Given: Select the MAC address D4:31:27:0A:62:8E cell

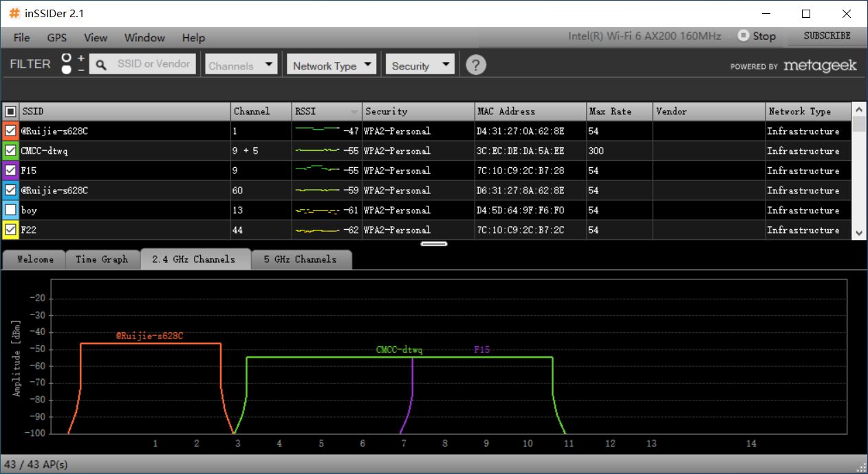Looking at the screenshot, I should coord(530,131).
